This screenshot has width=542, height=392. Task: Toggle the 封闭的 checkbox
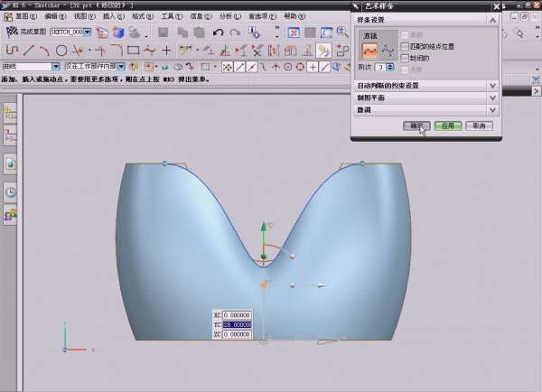point(405,56)
